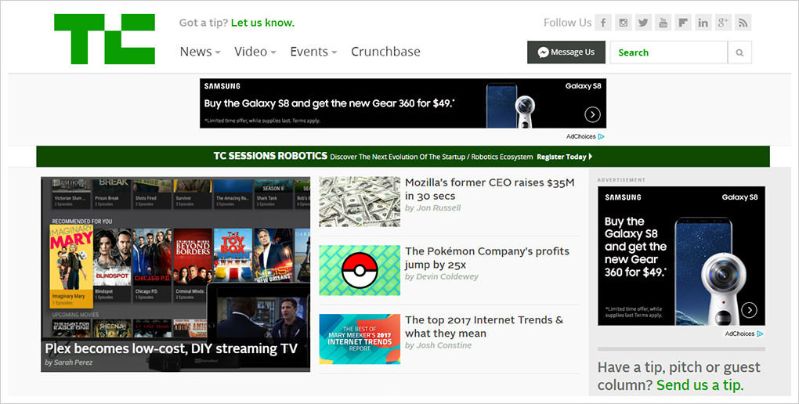
Task: Expand the Video menu
Action: (x=255, y=51)
